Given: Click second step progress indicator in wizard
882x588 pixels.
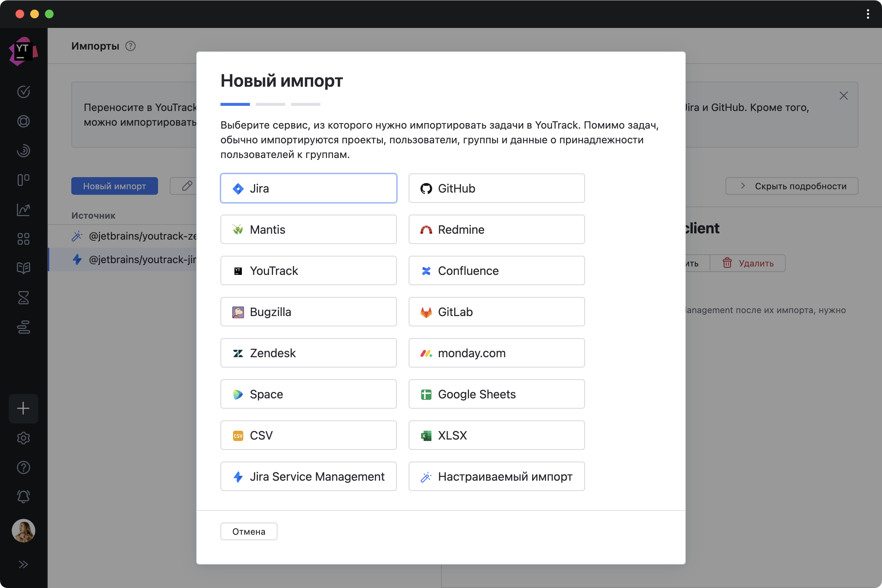Looking at the screenshot, I should 270,104.
